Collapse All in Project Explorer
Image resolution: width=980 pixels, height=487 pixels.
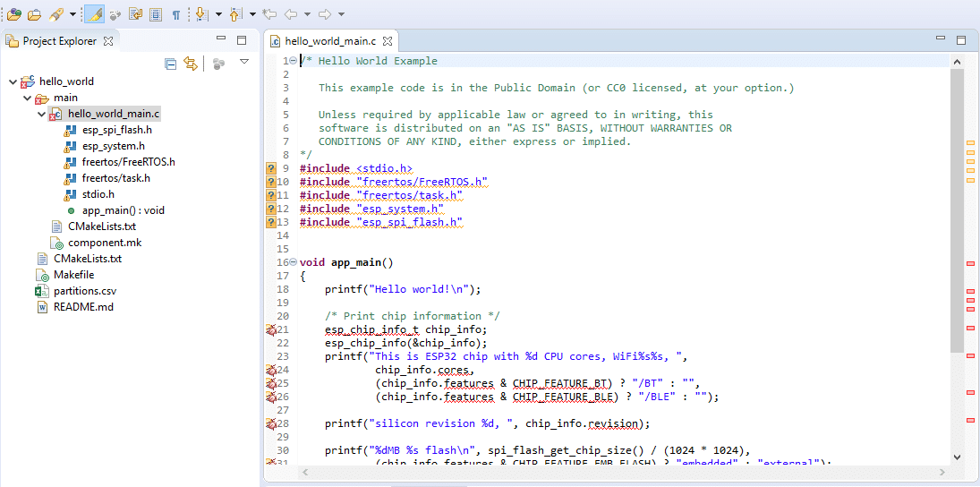(171, 64)
